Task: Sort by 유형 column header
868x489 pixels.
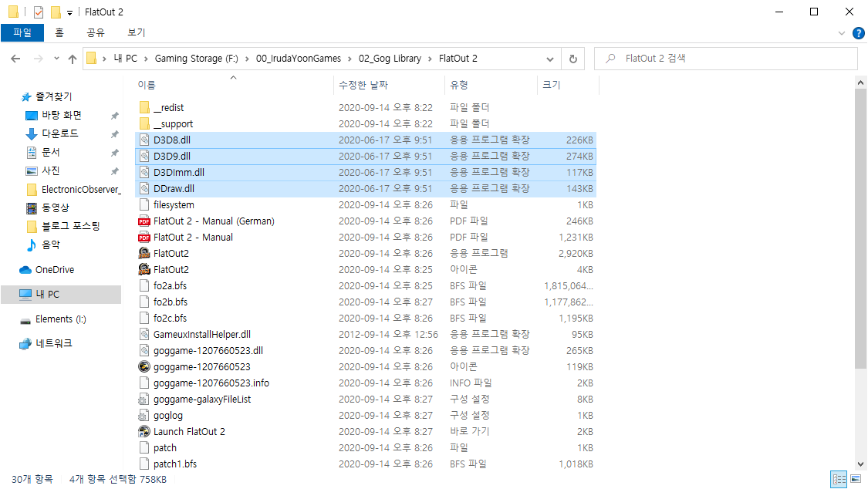Action: pos(459,85)
